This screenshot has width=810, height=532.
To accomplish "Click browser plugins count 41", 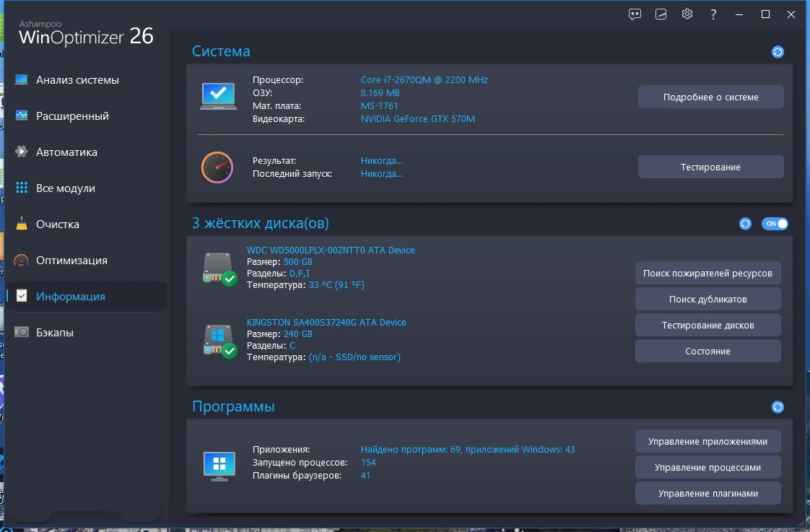I will 366,475.
